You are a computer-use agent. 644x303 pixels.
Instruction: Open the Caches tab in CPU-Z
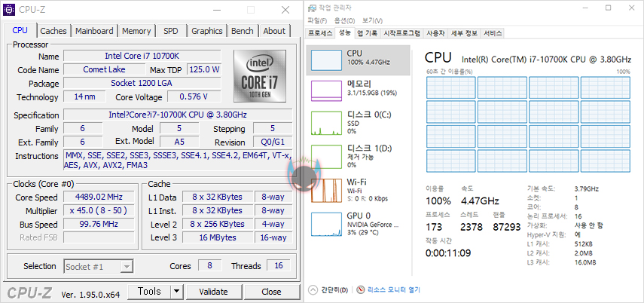(x=53, y=31)
